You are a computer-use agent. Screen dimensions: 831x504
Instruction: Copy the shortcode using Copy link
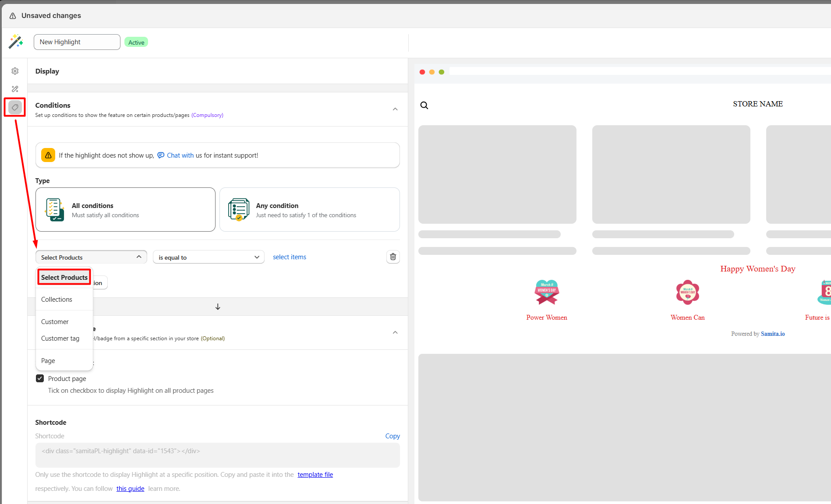tap(392, 436)
